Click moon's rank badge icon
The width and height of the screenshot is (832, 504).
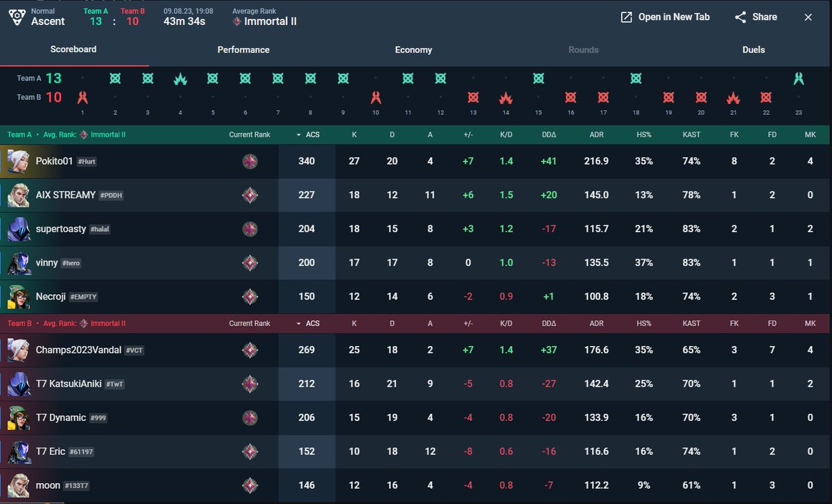coord(250,486)
